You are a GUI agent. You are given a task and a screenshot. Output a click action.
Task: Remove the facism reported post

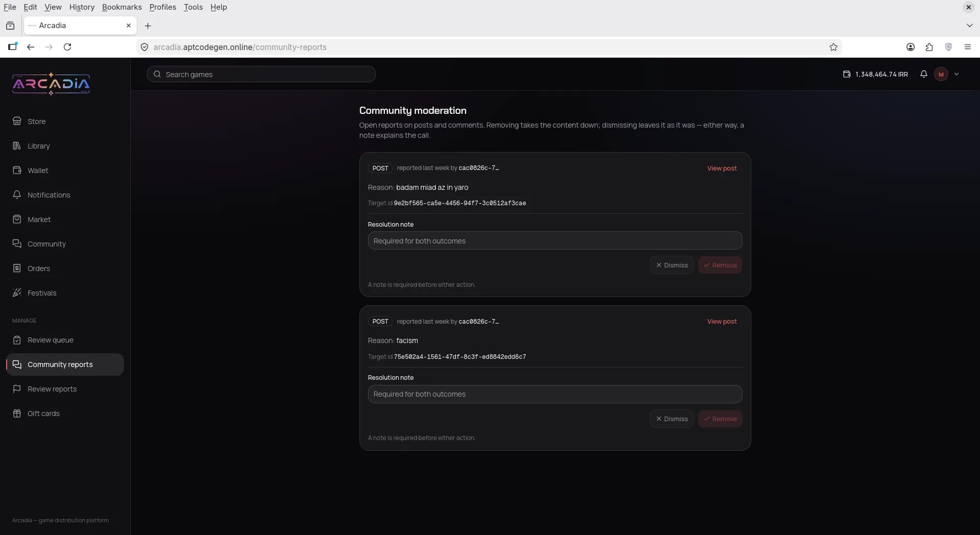click(x=720, y=419)
